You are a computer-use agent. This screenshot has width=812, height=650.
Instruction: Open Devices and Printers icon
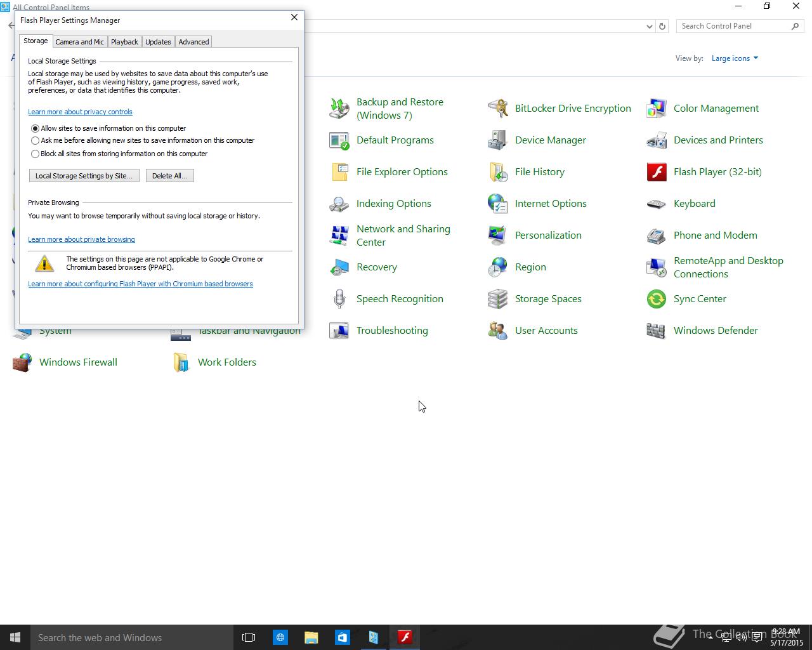tap(657, 140)
